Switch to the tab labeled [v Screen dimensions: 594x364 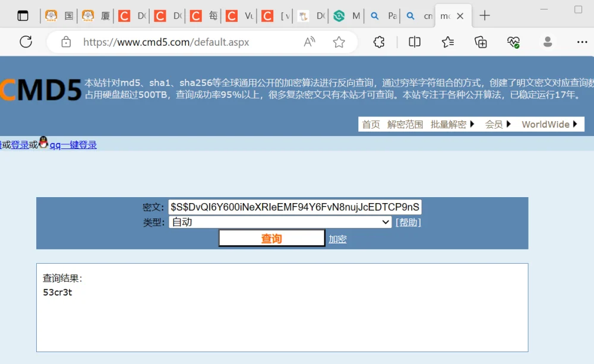pos(276,16)
